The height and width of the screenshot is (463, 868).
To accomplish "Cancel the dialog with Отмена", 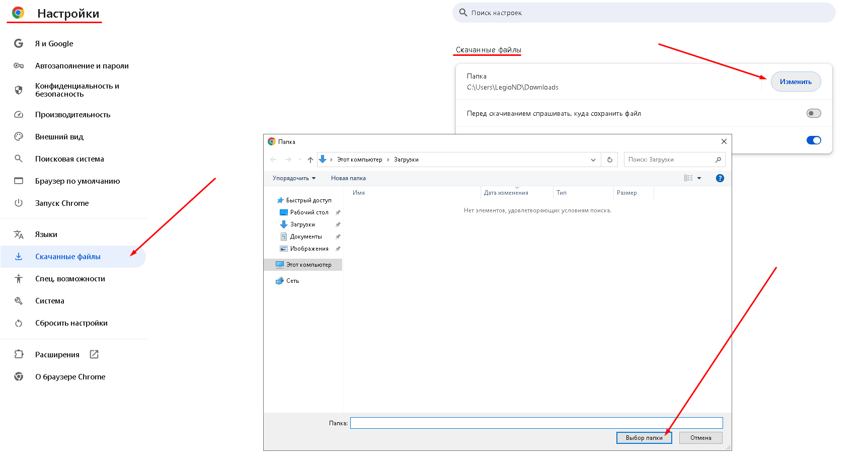I will tap(700, 438).
